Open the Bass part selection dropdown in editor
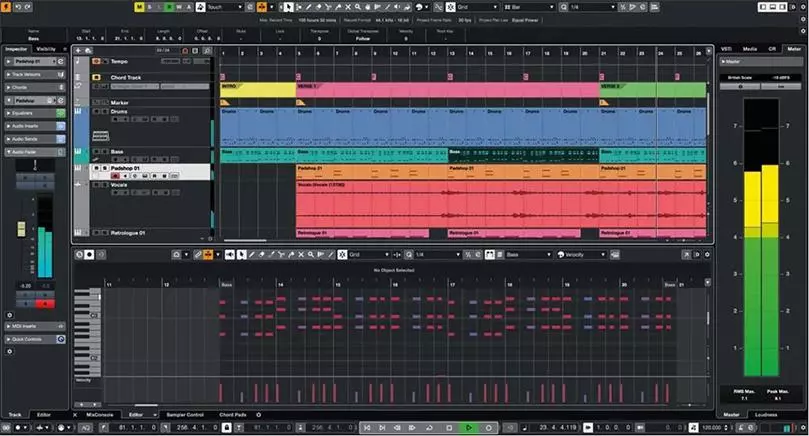The image size is (809, 436). pos(528,255)
